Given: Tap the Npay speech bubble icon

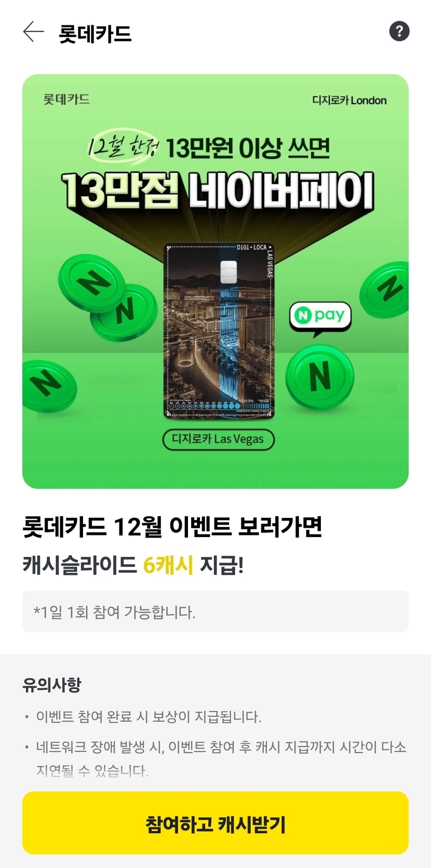Looking at the screenshot, I should (x=320, y=316).
